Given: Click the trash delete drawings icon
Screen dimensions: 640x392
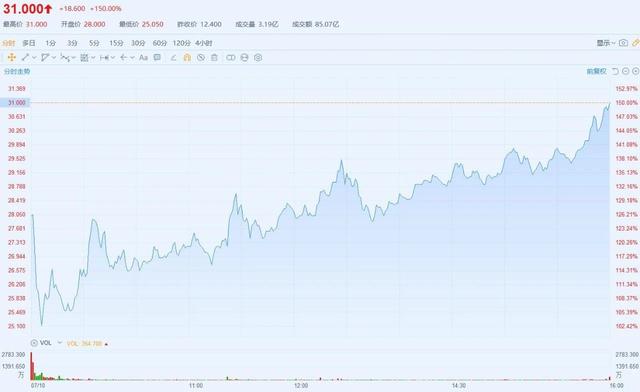Looking at the screenshot, I should 214,58.
